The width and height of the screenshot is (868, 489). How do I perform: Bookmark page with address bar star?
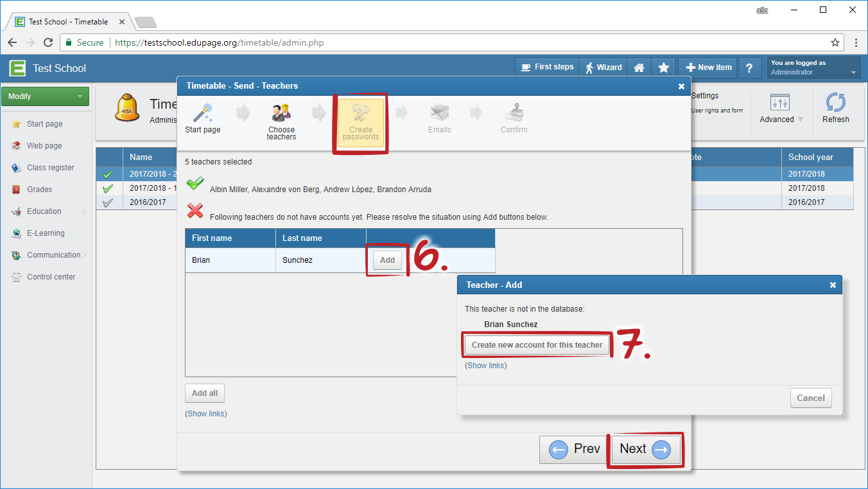point(835,42)
